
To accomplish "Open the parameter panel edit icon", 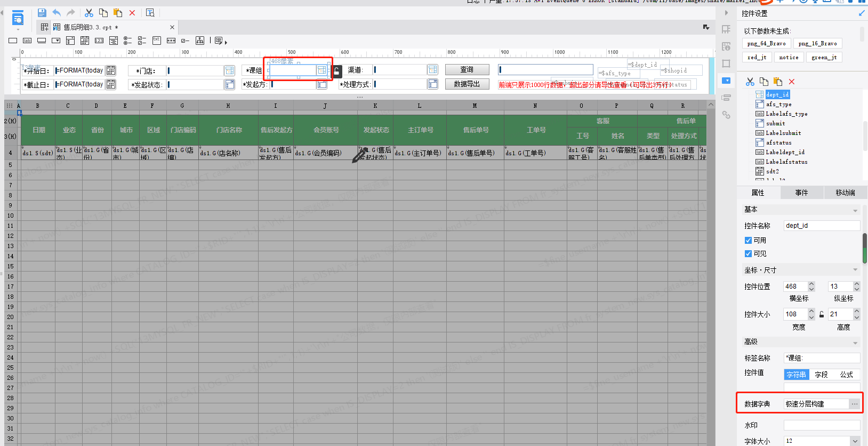I will click(219, 41).
